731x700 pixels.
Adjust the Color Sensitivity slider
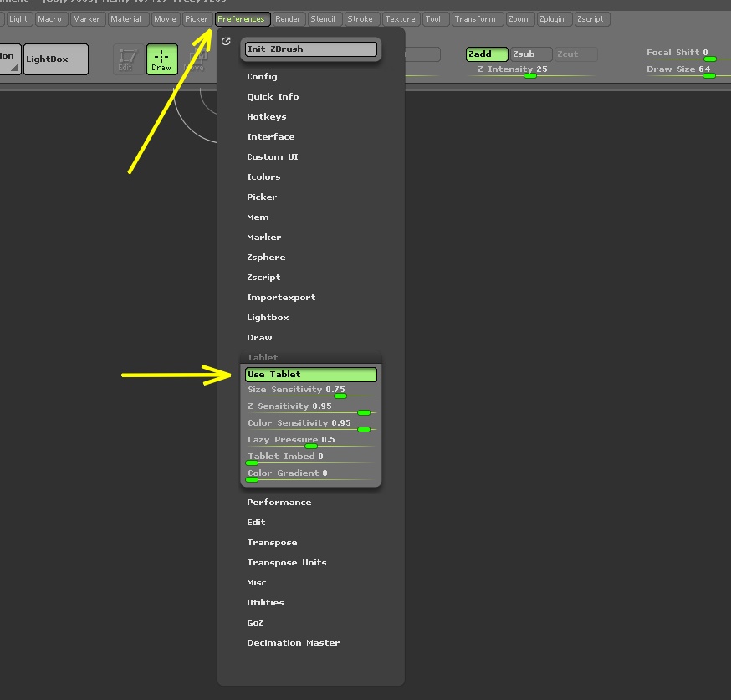tap(311, 425)
